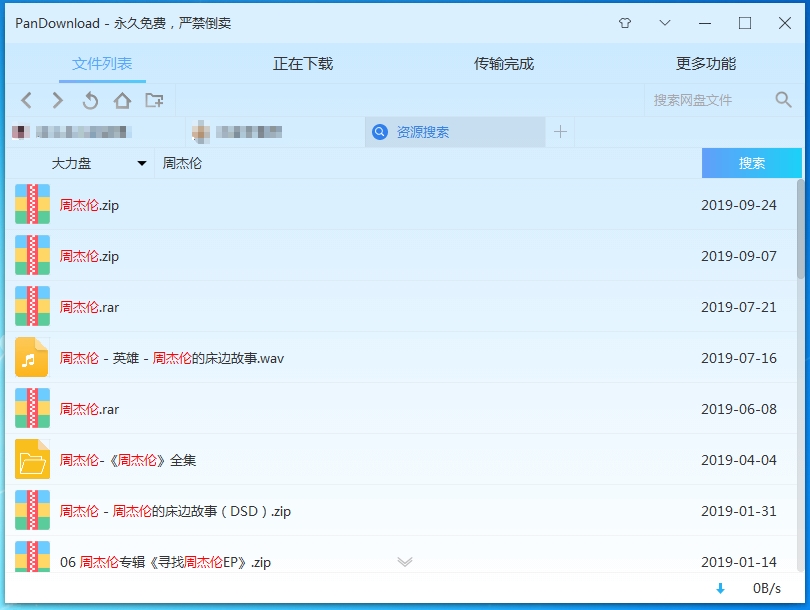Switch to the 文件列表 tab
The image size is (810, 610).
pos(102,64)
